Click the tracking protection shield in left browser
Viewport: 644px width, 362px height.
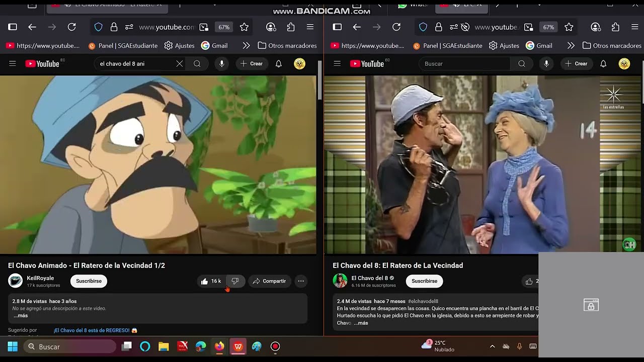(99, 27)
